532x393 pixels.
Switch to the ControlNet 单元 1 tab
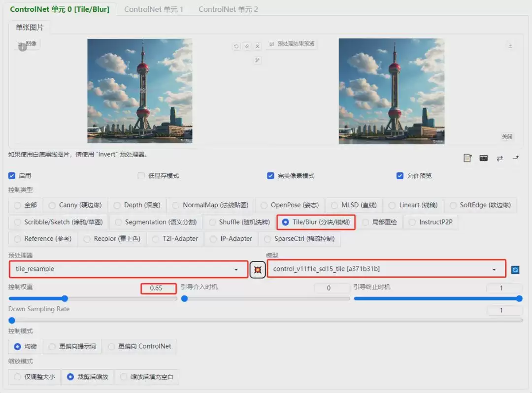click(x=154, y=9)
